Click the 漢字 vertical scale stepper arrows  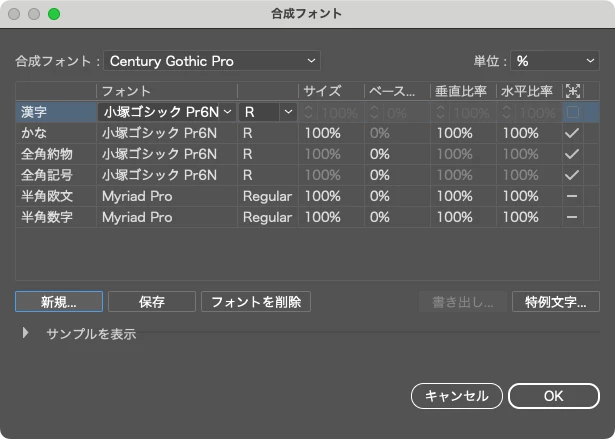pyautogui.click(x=440, y=113)
